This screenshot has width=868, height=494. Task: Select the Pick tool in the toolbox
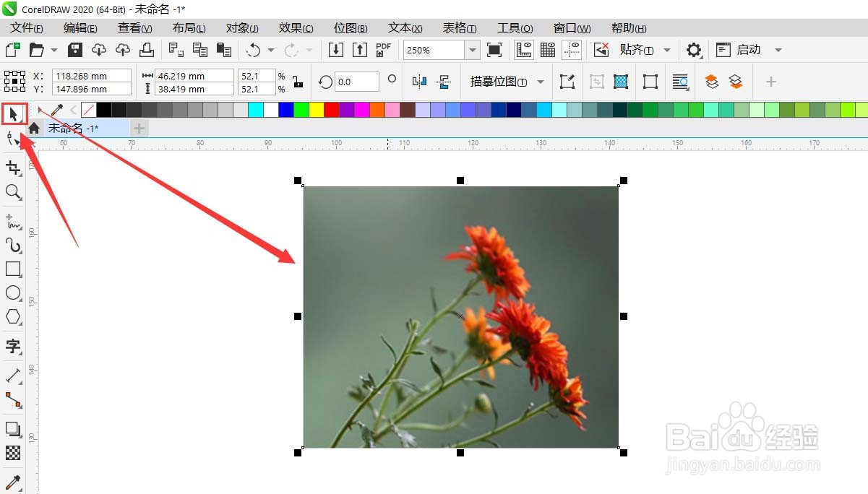pyautogui.click(x=13, y=113)
